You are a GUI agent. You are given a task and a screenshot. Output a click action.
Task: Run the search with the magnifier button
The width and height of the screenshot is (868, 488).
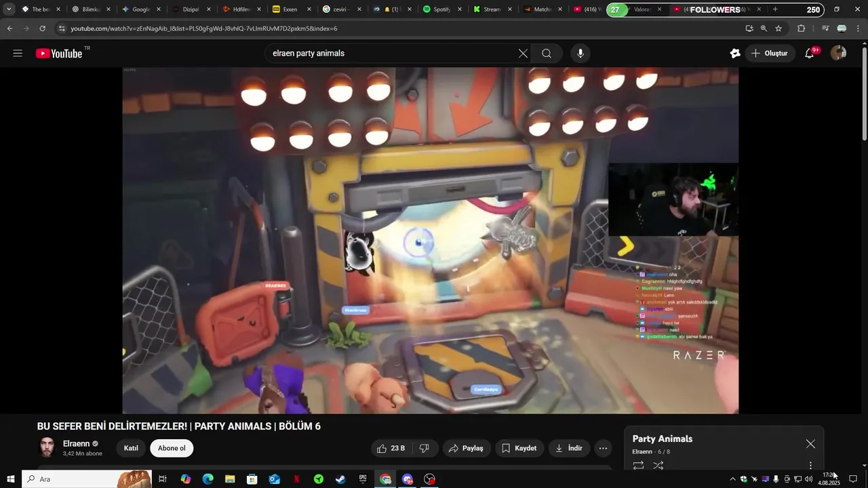[547, 54]
